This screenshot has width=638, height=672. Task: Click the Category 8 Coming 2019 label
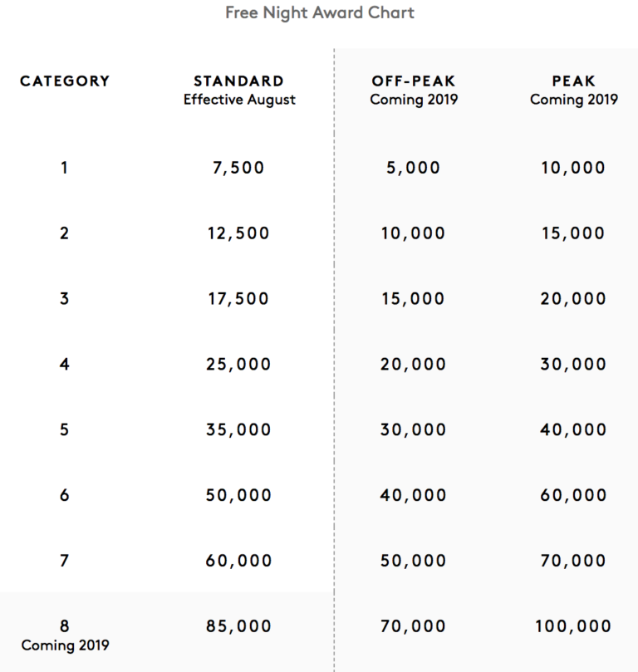(x=65, y=645)
